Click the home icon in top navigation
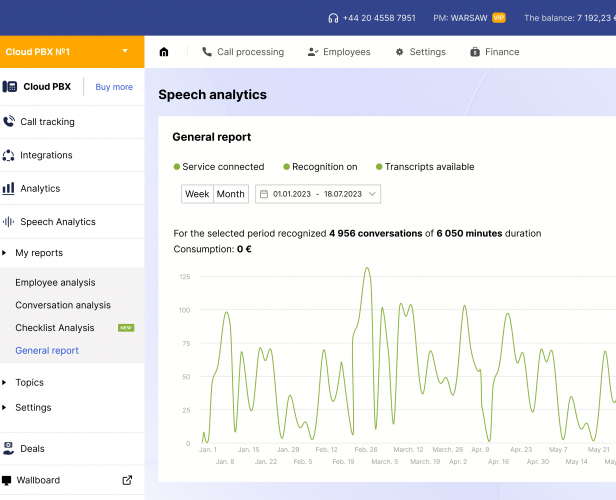 [x=164, y=52]
